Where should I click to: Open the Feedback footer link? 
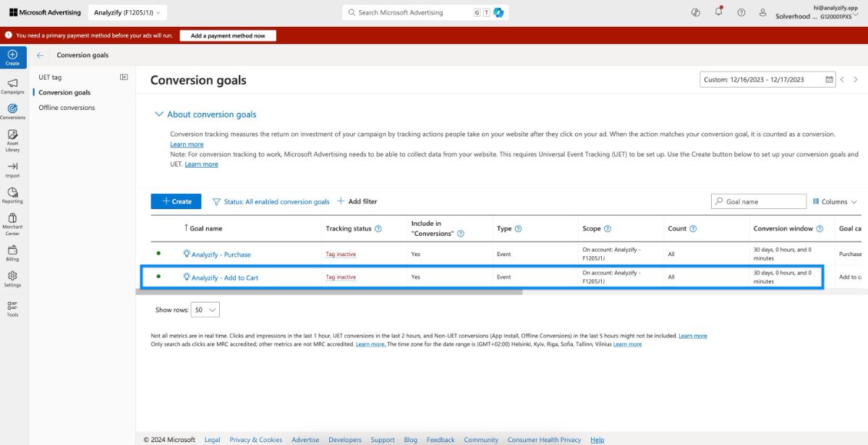click(x=441, y=440)
